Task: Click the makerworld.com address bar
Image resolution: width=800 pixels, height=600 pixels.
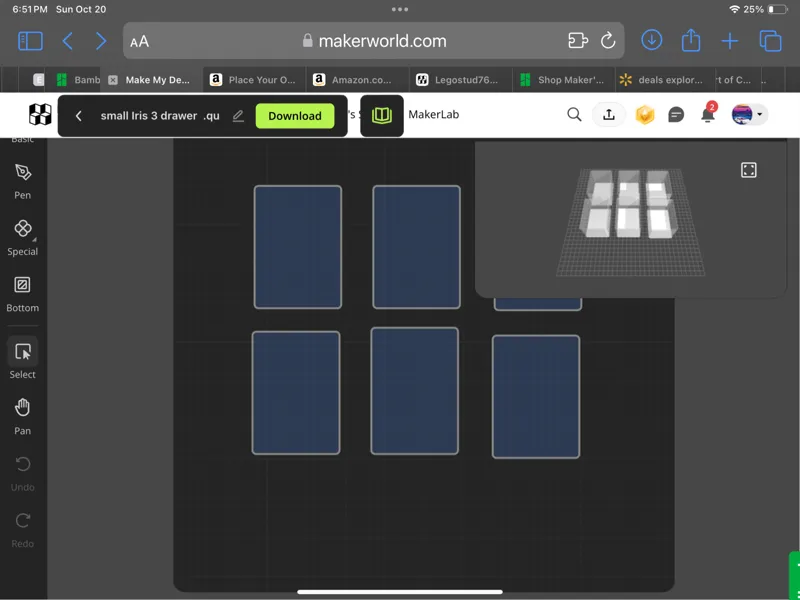Action: point(373,41)
